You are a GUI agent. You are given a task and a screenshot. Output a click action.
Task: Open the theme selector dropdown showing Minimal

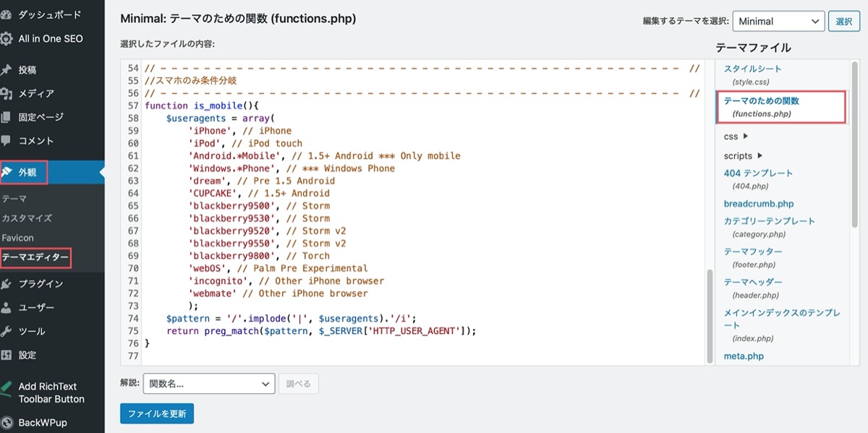tap(778, 22)
